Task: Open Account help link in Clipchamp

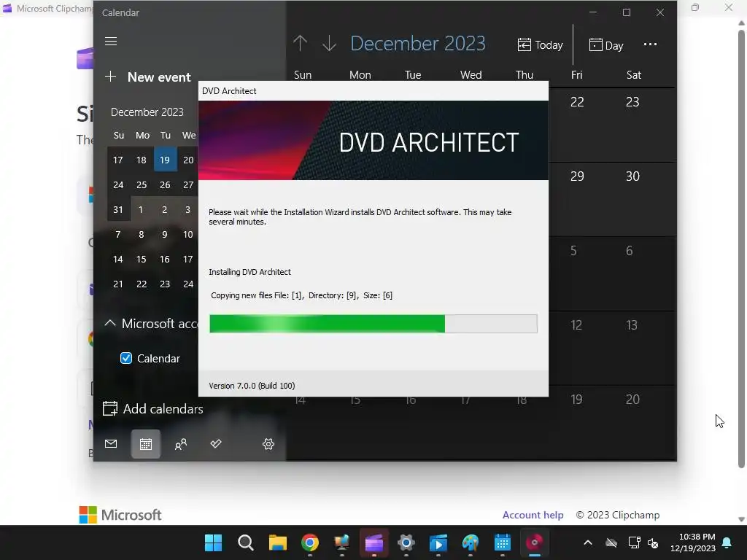Action: (533, 515)
